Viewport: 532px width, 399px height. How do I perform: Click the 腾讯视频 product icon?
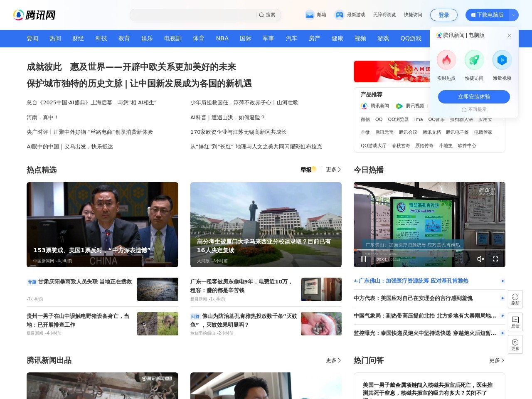pyautogui.click(x=399, y=106)
